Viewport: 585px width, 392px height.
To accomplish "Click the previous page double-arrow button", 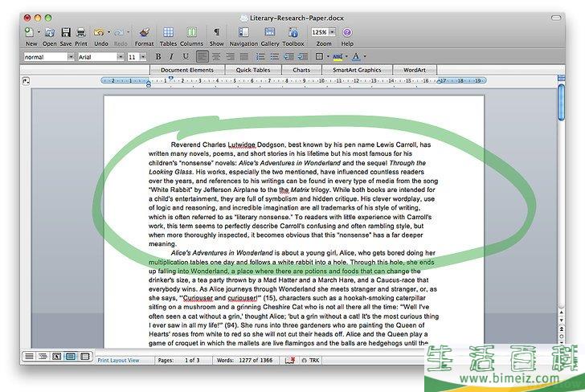I will pyautogui.click(x=561, y=329).
